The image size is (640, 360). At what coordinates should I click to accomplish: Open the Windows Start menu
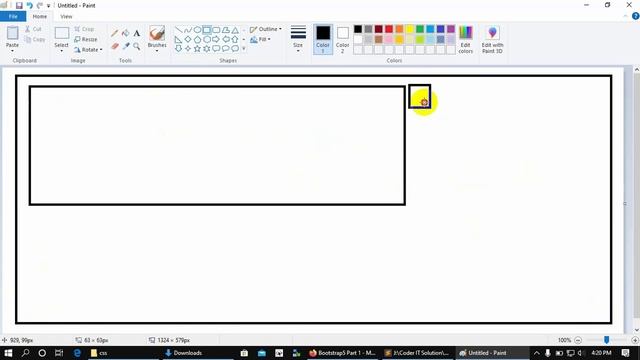8,353
